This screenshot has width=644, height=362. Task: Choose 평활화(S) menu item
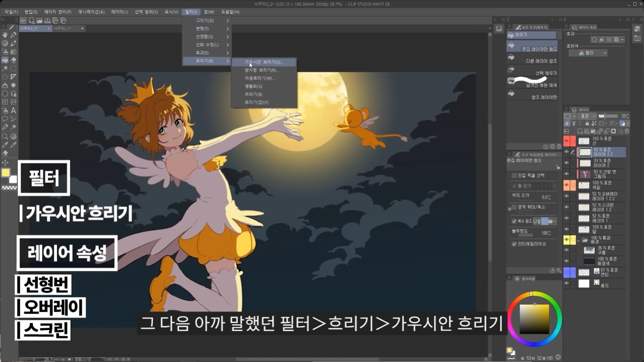(264, 86)
